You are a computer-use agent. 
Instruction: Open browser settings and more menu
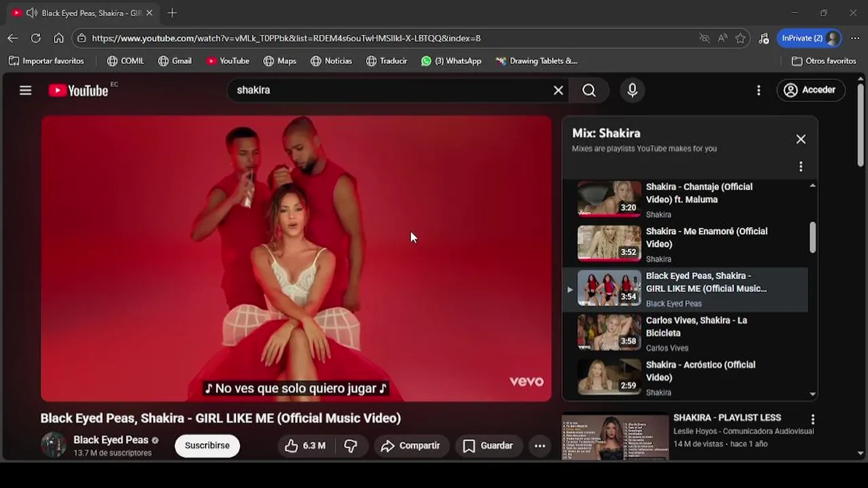click(x=855, y=39)
